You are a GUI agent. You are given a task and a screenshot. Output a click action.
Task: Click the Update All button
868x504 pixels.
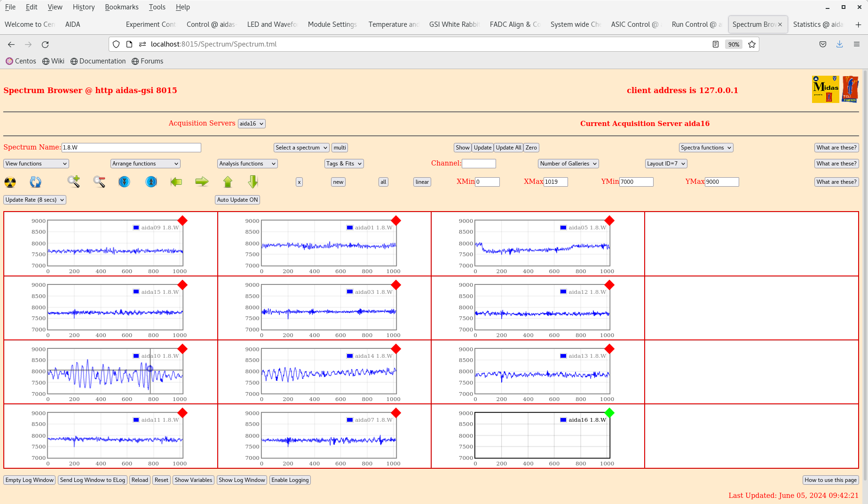(x=508, y=148)
